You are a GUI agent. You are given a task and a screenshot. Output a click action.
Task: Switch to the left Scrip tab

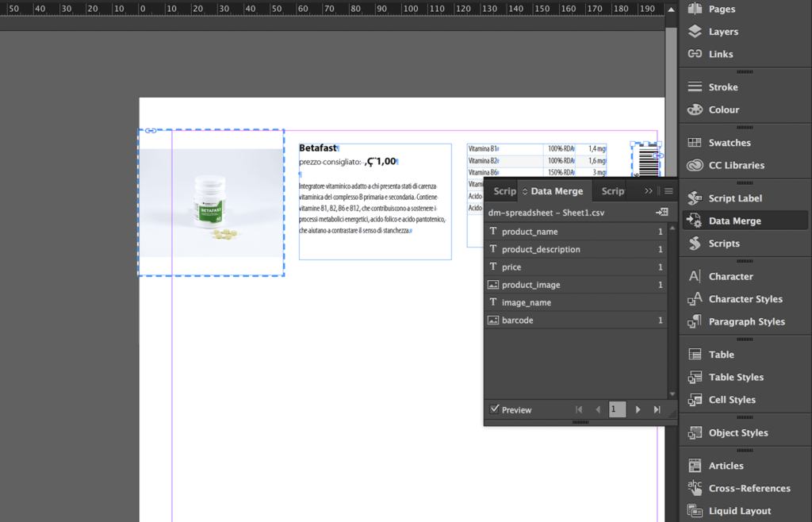tap(504, 191)
